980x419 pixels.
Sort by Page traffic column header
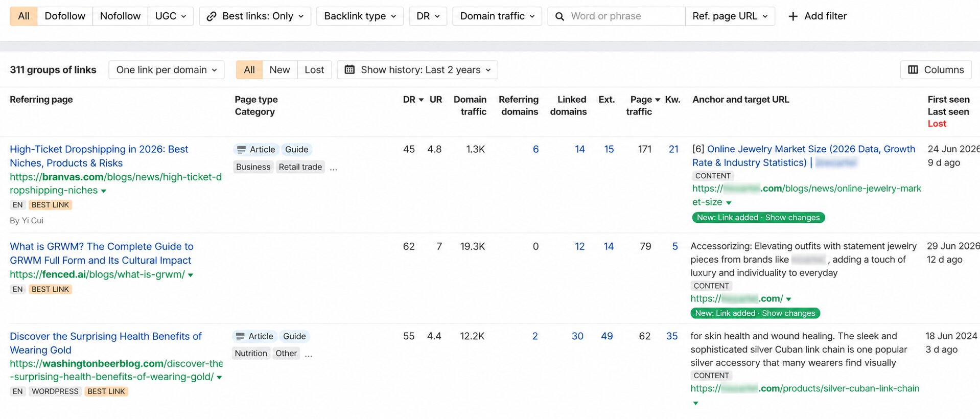pos(643,105)
